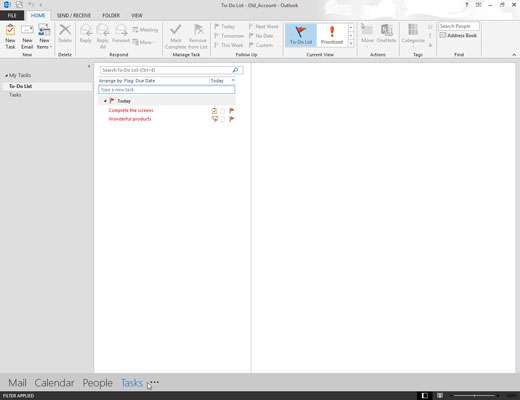This screenshot has width=520, height=400.
Task: Open the SEND / RECEIVE tab
Action: 74,15
